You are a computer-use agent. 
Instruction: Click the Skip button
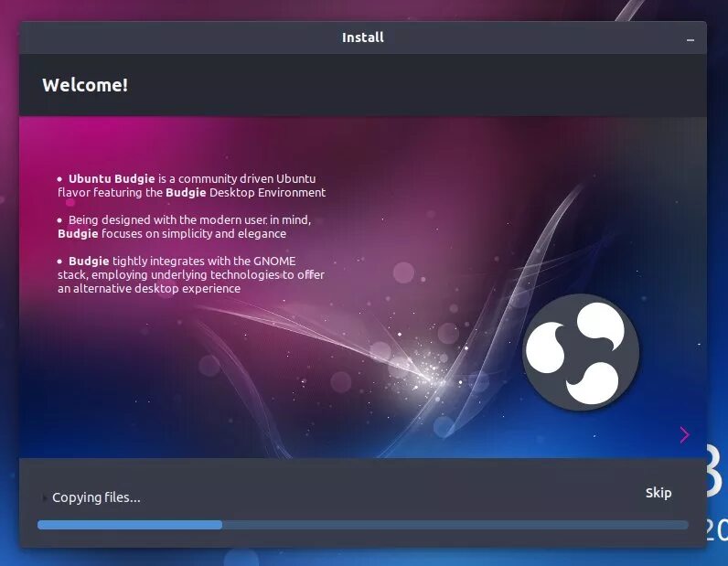coord(658,493)
